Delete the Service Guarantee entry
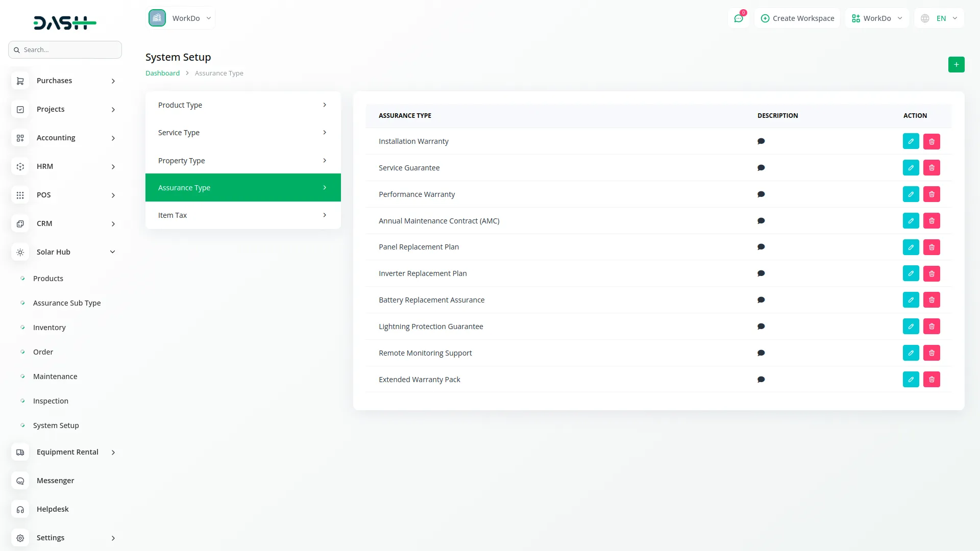This screenshot has height=551, width=980. [x=932, y=168]
